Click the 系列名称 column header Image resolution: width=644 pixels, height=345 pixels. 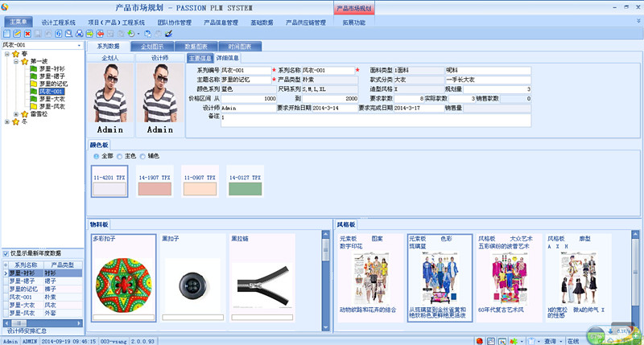(x=26, y=265)
